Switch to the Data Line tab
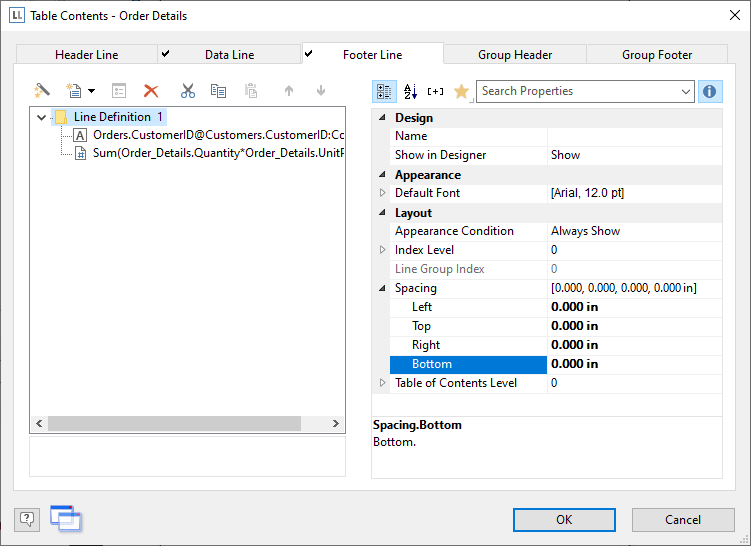 pos(229,55)
